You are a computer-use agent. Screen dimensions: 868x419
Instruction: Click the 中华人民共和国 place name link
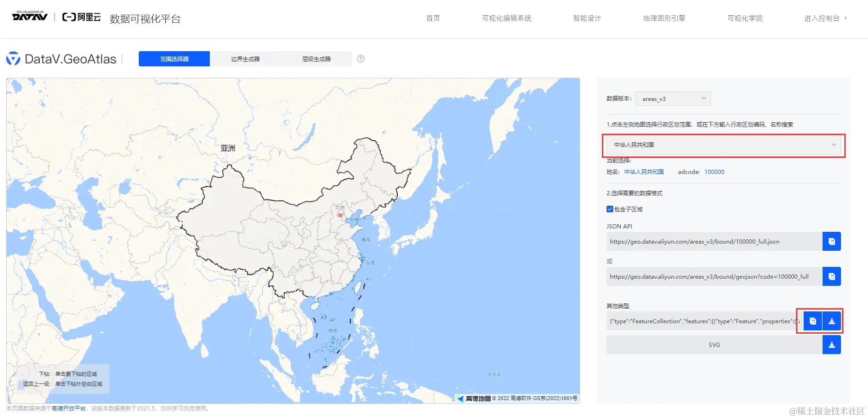(x=644, y=172)
